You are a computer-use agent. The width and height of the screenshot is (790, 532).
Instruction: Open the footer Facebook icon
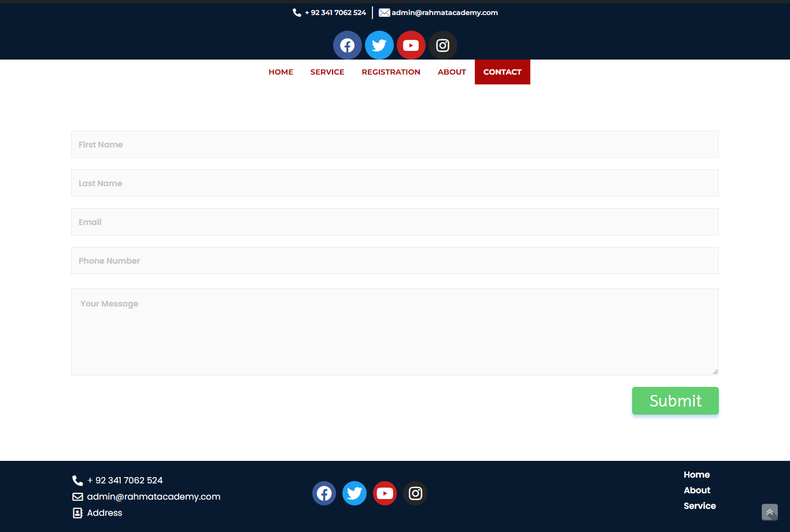pyautogui.click(x=324, y=493)
